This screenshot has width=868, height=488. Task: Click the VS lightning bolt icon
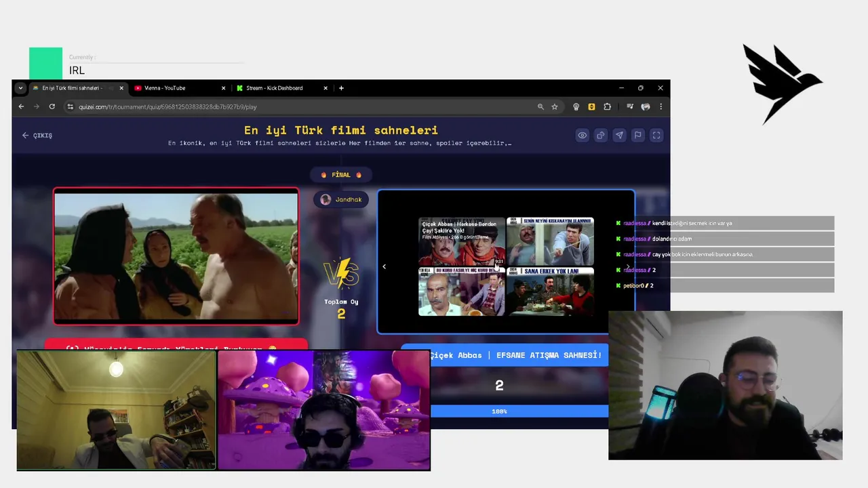tap(341, 274)
